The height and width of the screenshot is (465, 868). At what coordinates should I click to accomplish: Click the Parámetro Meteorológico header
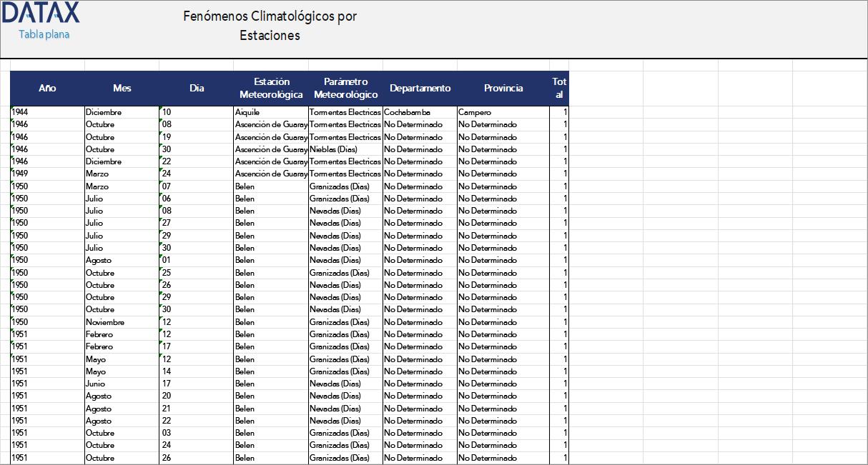[x=345, y=89]
